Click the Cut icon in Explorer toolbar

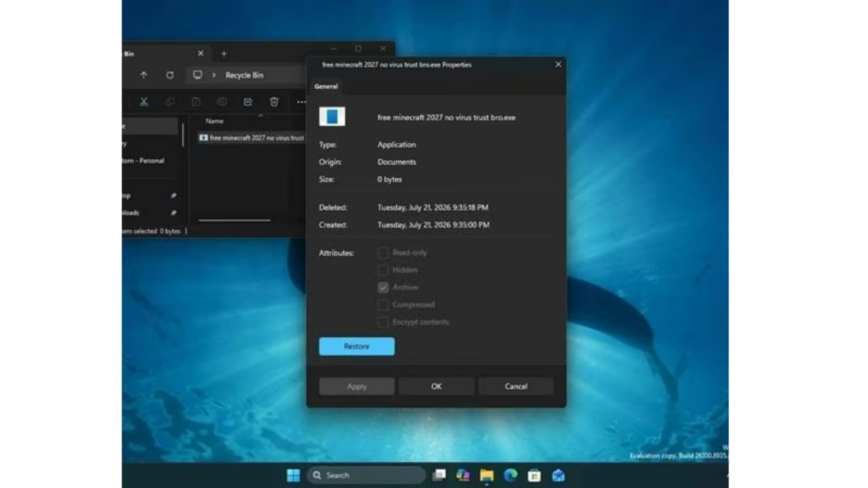[x=144, y=102]
